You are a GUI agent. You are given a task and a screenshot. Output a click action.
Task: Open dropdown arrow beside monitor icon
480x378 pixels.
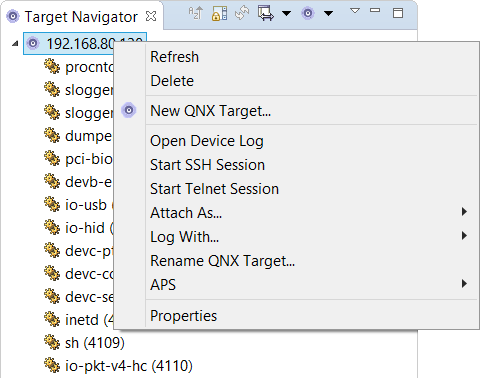tap(286, 13)
